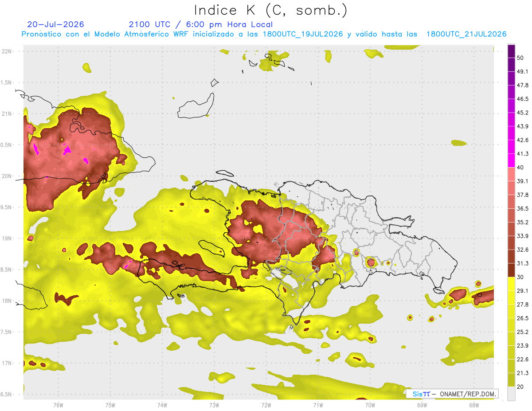Click the colorbar label "47.8"

pyautogui.click(x=523, y=85)
